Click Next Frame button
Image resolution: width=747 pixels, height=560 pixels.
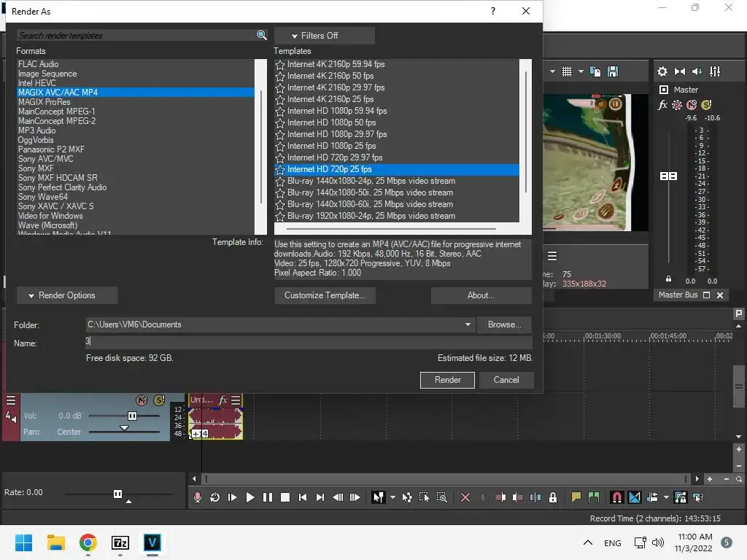pos(355,497)
